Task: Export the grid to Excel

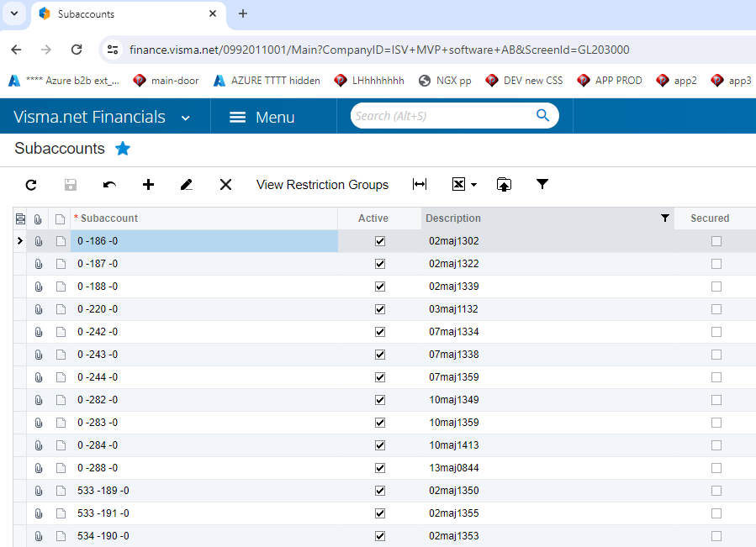Action: [x=458, y=184]
